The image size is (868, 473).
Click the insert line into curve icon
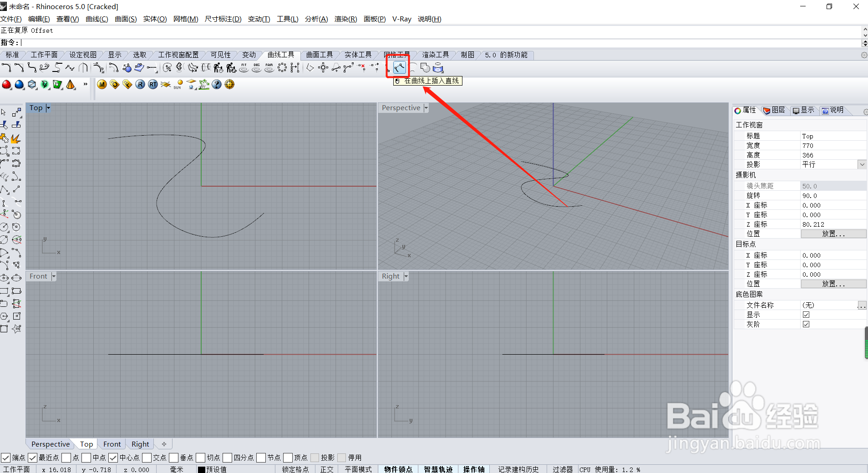pyautogui.click(x=399, y=68)
